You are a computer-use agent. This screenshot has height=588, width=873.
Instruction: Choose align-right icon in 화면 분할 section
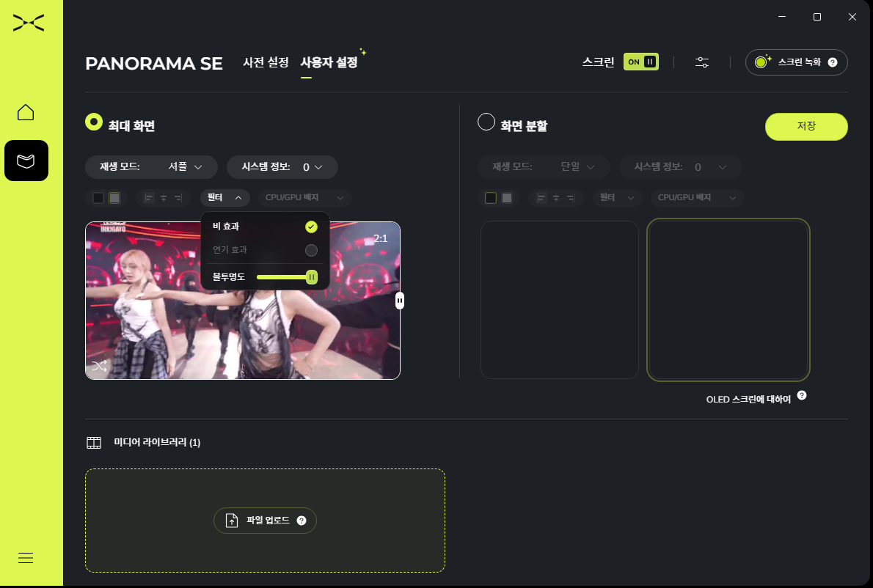tap(571, 198)
